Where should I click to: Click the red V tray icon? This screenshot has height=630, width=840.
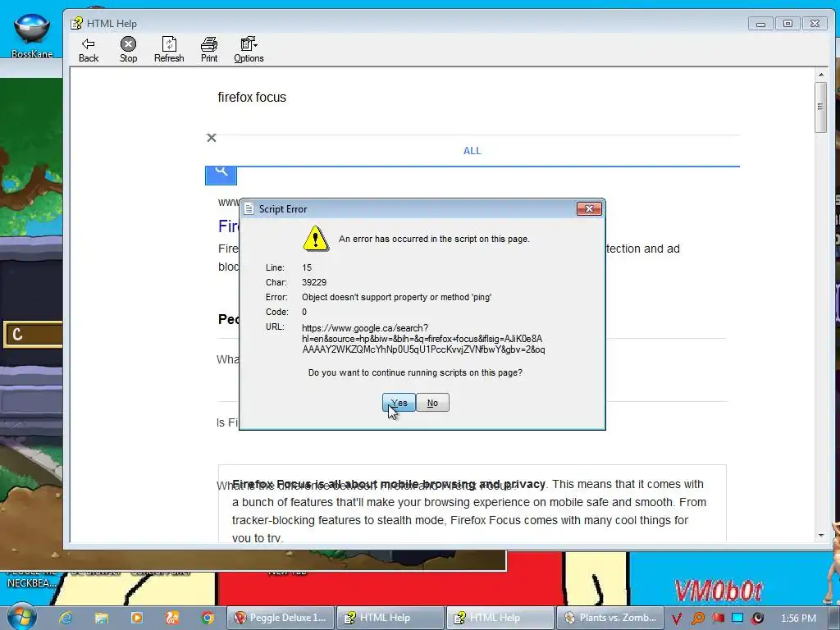pos(677,619)
